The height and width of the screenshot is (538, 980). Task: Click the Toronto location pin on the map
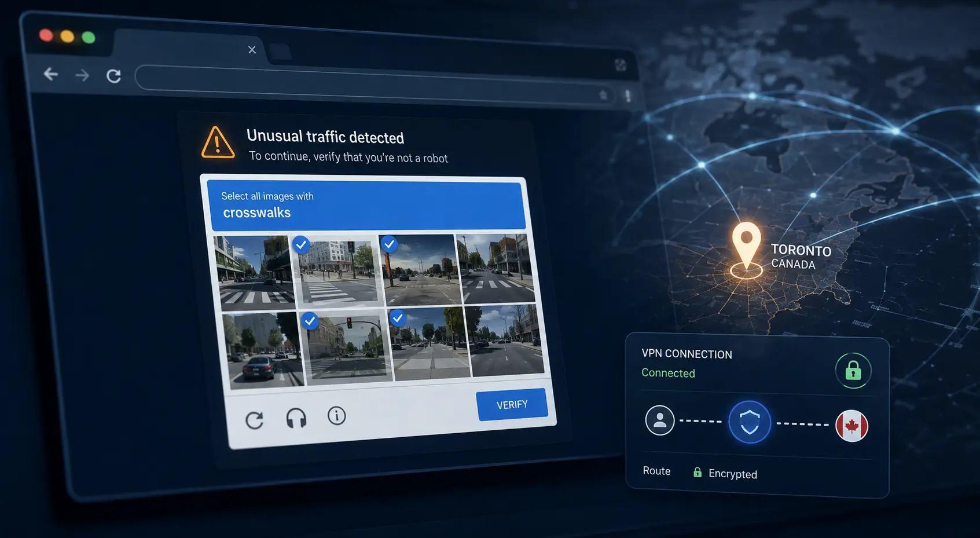(747, 246)
